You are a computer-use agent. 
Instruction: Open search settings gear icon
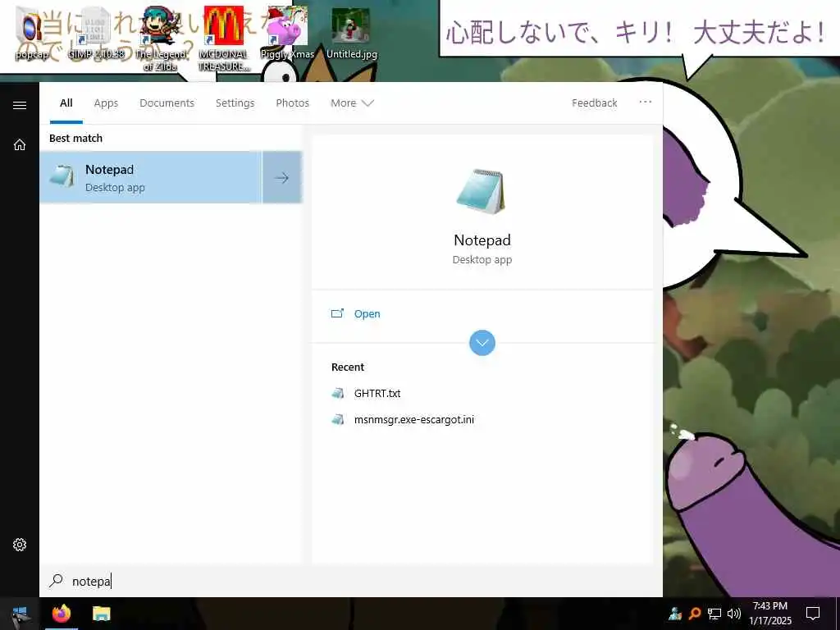20,545
